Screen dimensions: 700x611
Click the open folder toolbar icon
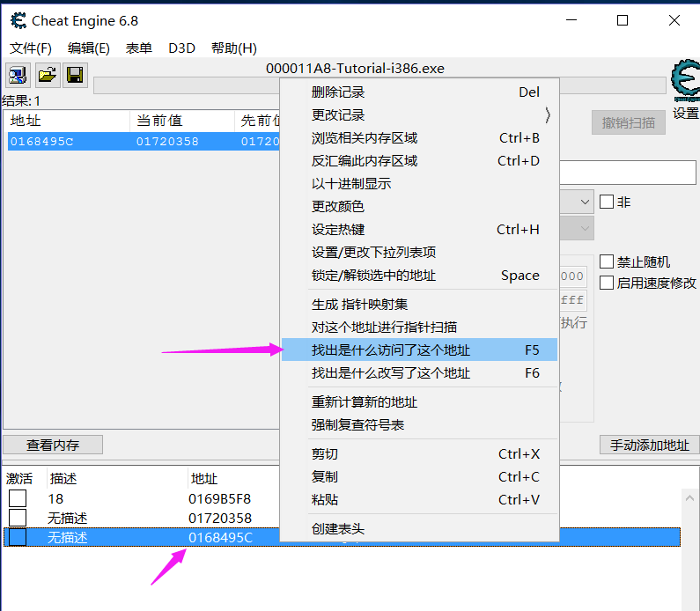(47, 75)
